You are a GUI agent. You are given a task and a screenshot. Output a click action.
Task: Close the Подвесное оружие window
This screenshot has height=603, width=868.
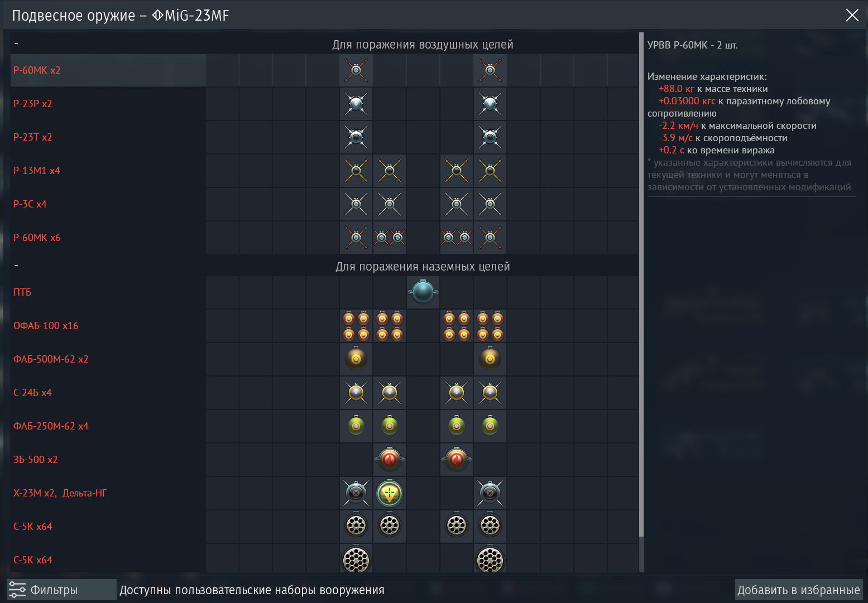click(852, 15)
